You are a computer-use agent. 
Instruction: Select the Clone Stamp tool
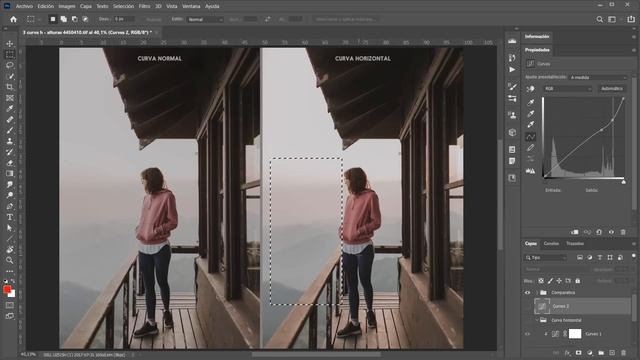(10, 141)
